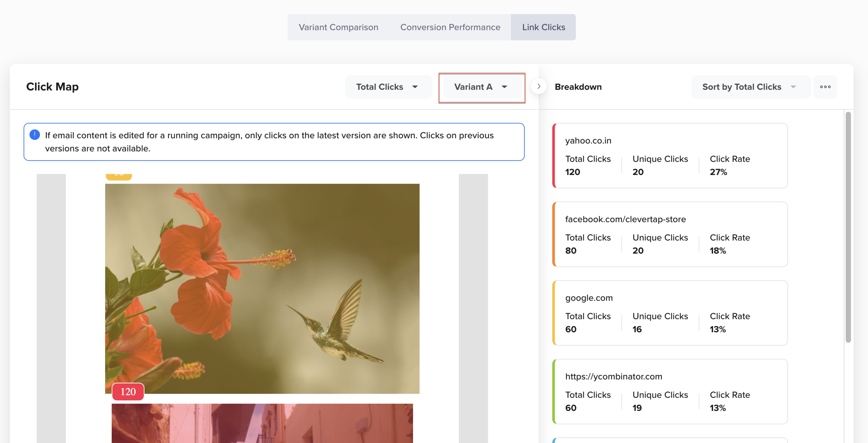Image resolution: width=868 pixels, height=443 pixels.
Task: Select the google.com breakdown card
Action: [670, 313]
